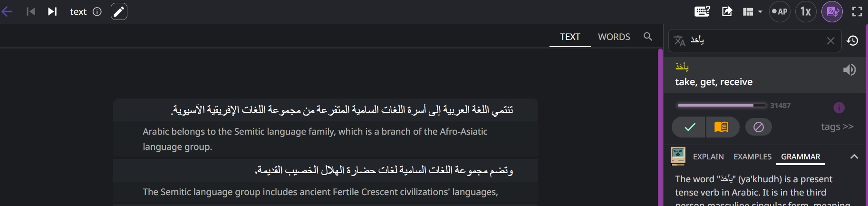Select the EXAMPLES tab
This screenshot has width=868, height=206.
coord(752,157)
